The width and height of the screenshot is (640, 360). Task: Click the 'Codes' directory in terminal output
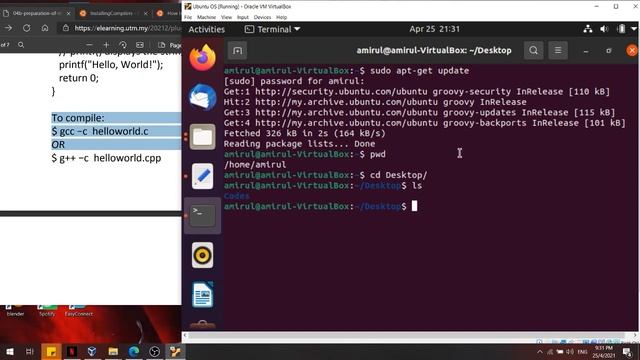click(237, 196)
